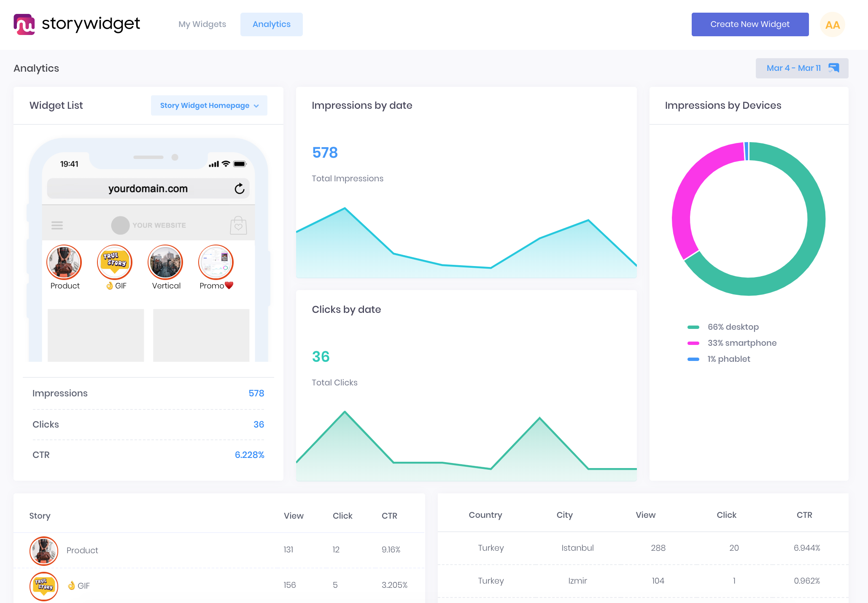The image size is (868, 603).
Task: Open the Product story circle in preview
Action: pos(64,262)
